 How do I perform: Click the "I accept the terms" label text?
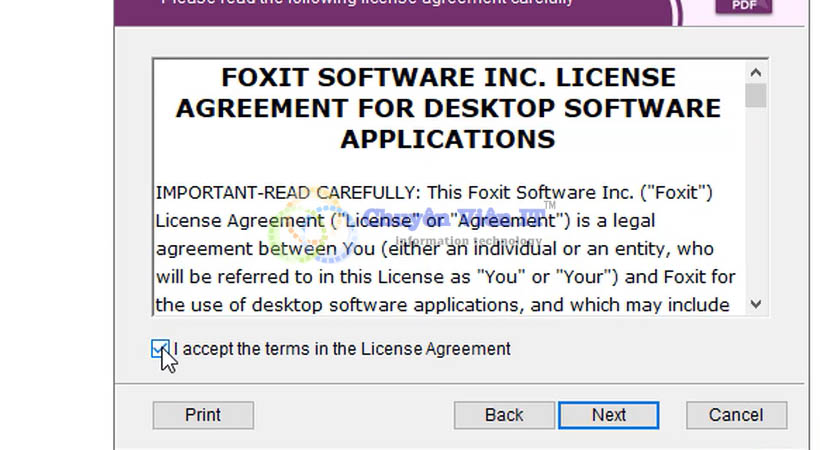(342, 349)
